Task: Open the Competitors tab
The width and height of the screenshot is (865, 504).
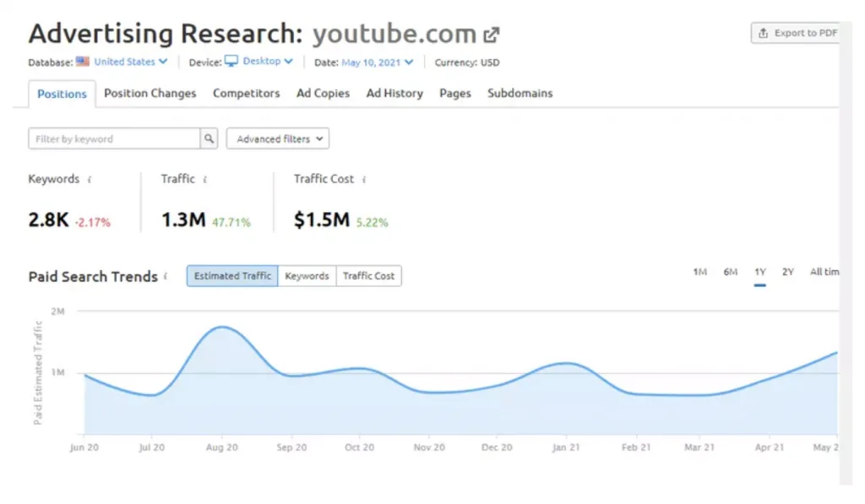Action: pos(246,93)
